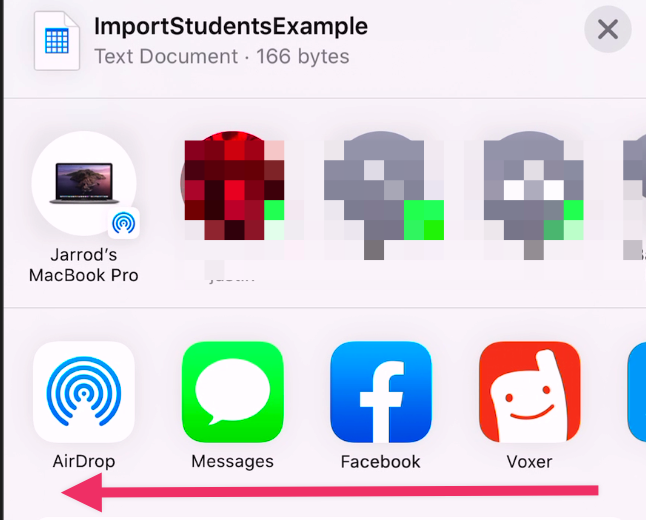
Task: Click the AirDrop text label
Action: (84, 462)
